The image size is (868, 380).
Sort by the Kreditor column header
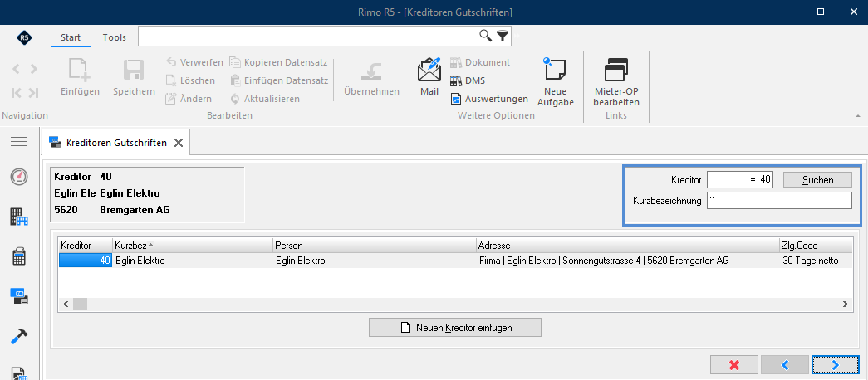tap(86, 245)
